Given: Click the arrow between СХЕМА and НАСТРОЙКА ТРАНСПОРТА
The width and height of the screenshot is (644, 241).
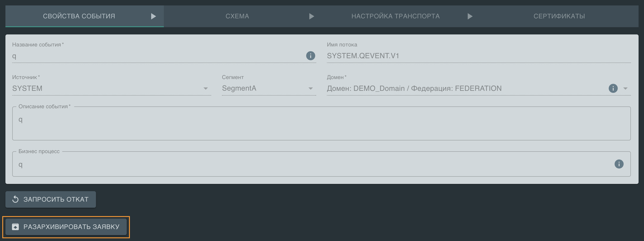Looking at the screenshot, I should (x=312, y=16).
